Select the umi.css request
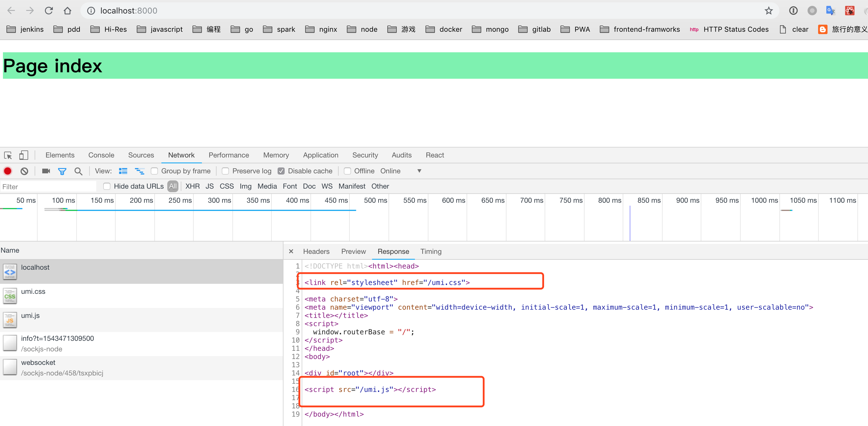Screen dimensions: 868x426 33,291
